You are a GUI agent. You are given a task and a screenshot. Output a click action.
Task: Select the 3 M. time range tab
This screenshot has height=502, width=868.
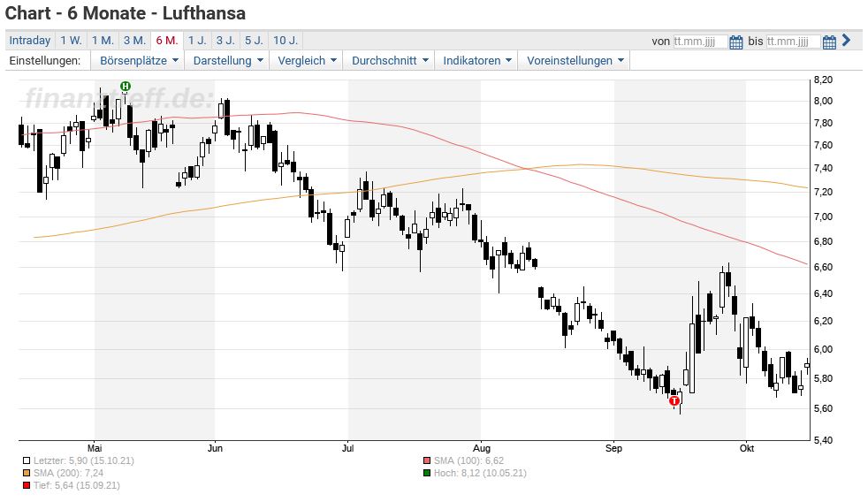click(134, 41)
